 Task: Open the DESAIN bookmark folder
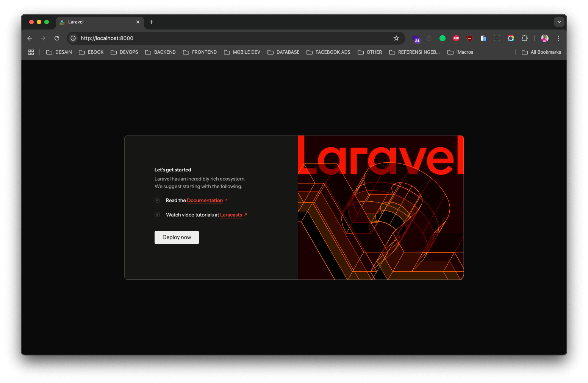click(x=59, y=52)
